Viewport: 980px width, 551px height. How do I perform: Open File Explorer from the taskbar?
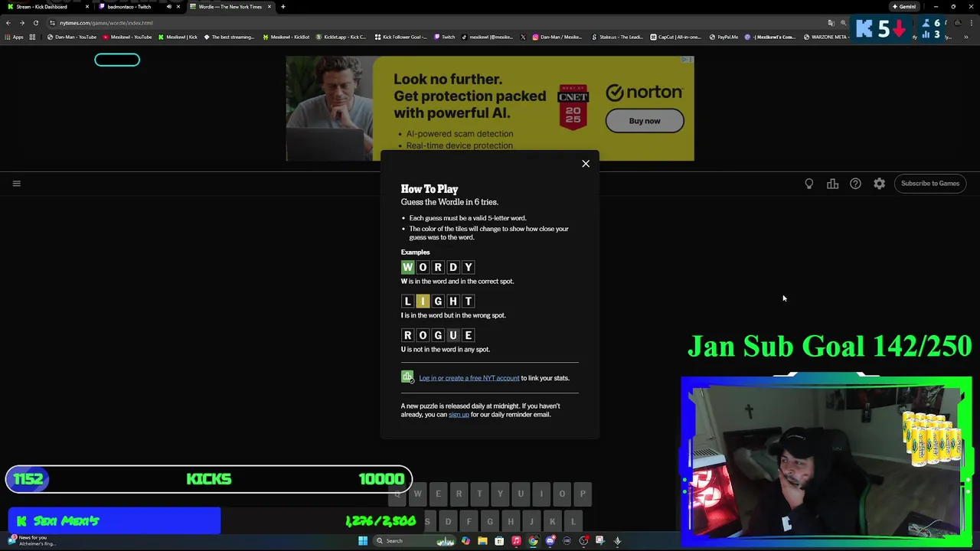coord(482,541)
